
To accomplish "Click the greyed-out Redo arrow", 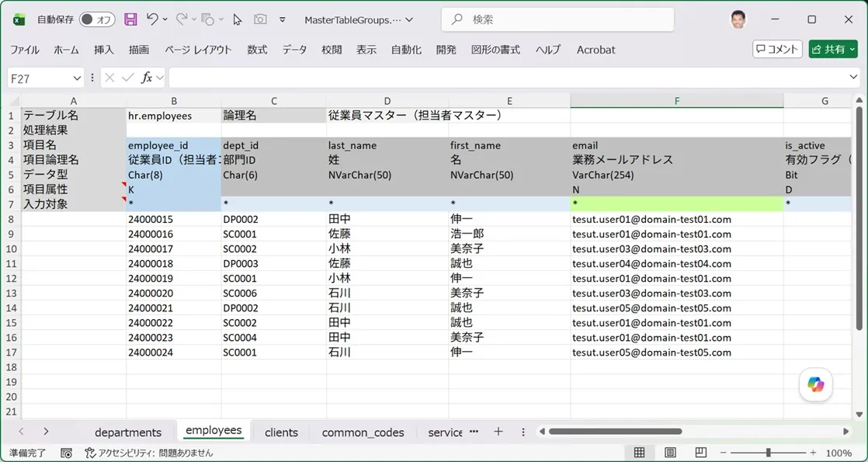I will coord(182,19).
